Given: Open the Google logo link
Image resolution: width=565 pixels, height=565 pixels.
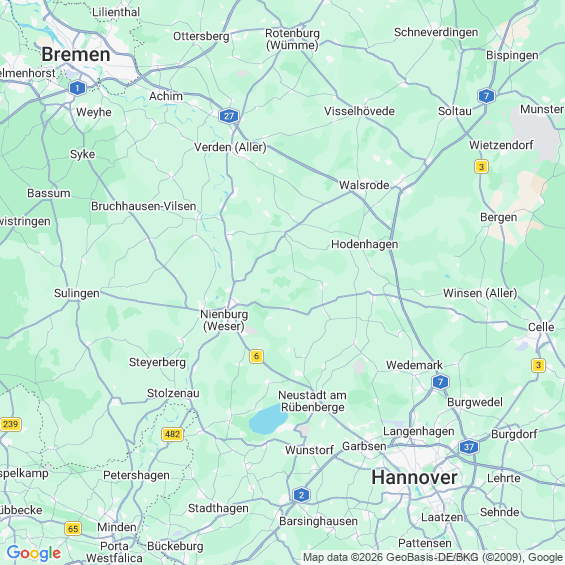Looking at the screenshot, I should [34, 553].
